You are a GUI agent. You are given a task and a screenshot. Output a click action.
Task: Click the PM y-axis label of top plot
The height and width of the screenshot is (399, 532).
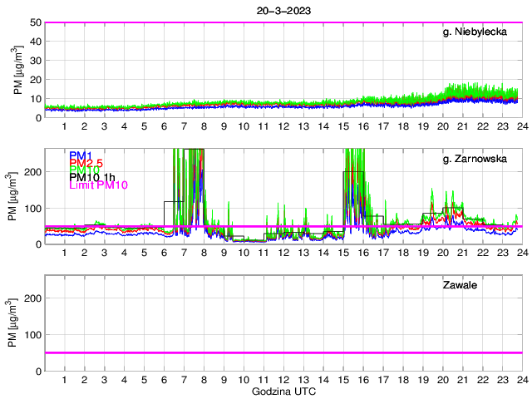(18, 70)
